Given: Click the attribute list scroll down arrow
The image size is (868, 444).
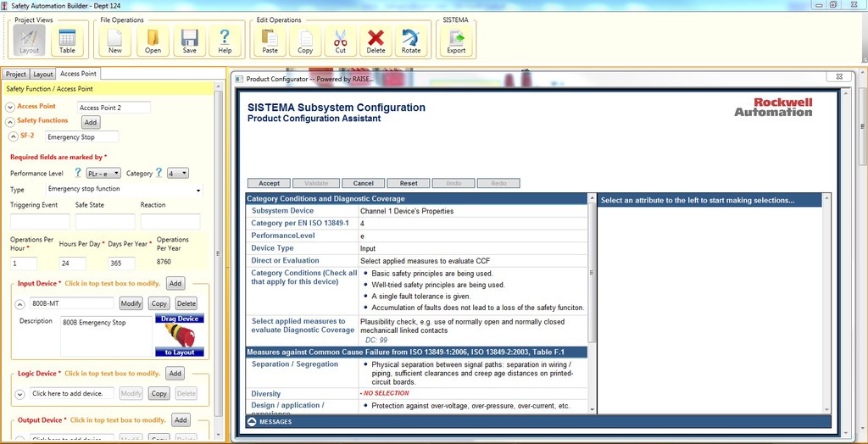Looking at the screenshot, I should coord(593,409).
